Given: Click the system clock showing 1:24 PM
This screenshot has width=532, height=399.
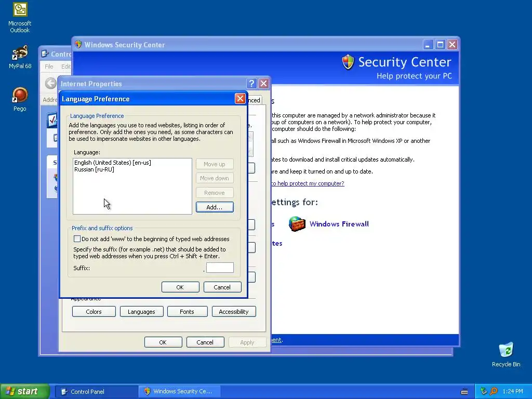Looking at the screenshot, I should pyautogui.click(x=513, y=392).
